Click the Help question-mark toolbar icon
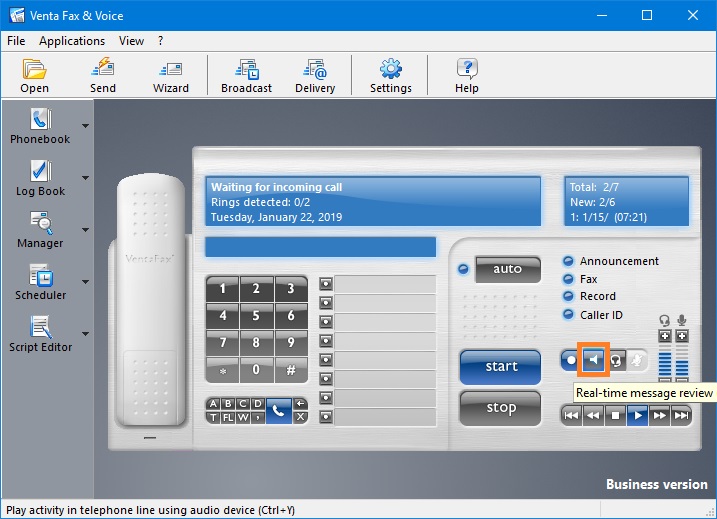 coord(466,75)
